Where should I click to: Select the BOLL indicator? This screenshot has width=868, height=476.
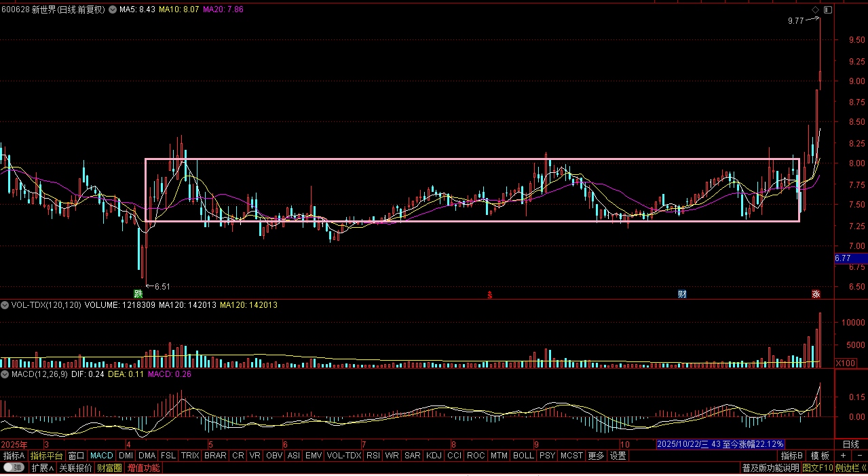(x=523, y=456)
